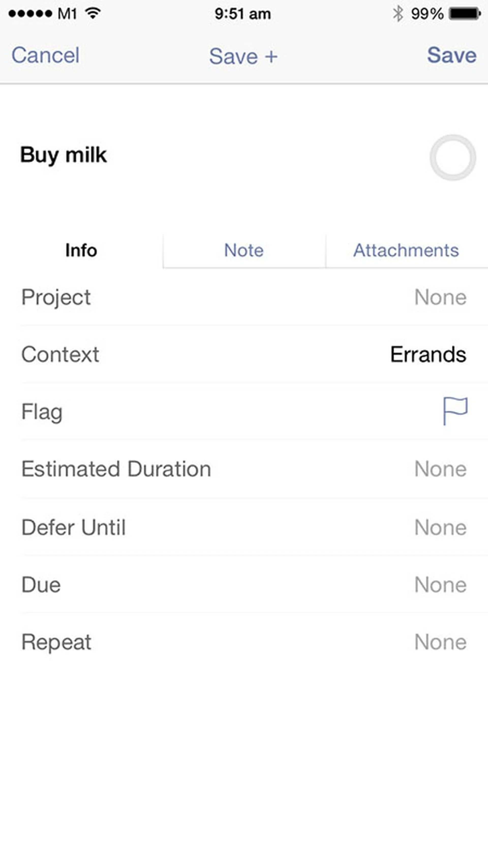Cancel the new task entry
Screen dimensions: 488x868
(45, 55)
